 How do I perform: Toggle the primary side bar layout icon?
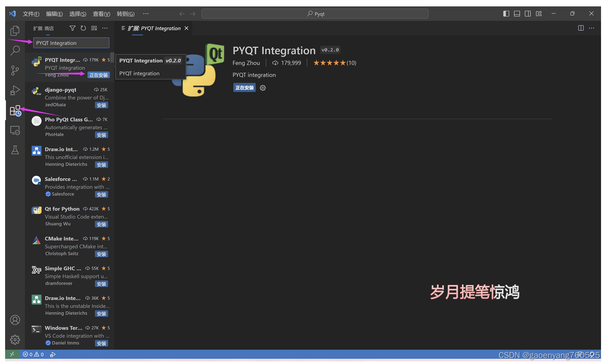pyautogui.click(x=506, y=14)
